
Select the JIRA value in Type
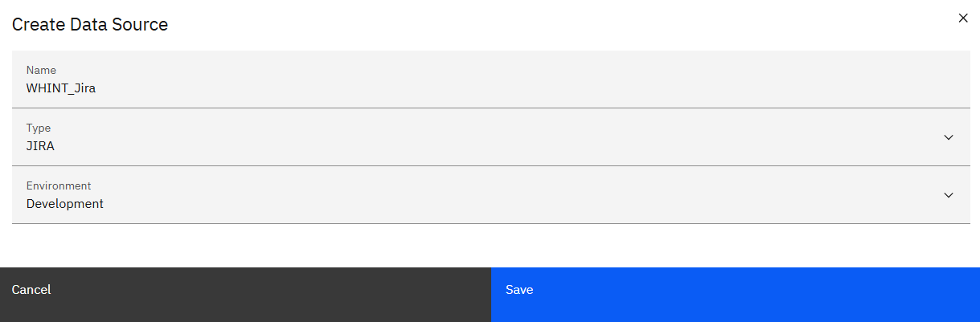(40, 146)
